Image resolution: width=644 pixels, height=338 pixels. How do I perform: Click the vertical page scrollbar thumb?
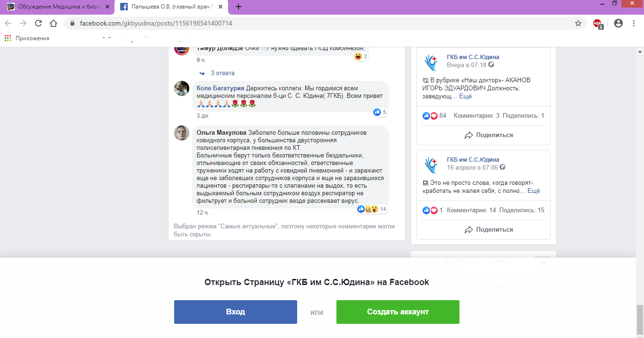tap(640, 319)
